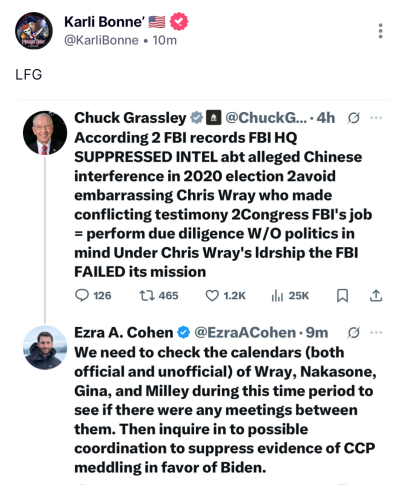Click Ezra A. Cohen's verified badge
This screenshot has height=500, width=407.
(184, 332)
